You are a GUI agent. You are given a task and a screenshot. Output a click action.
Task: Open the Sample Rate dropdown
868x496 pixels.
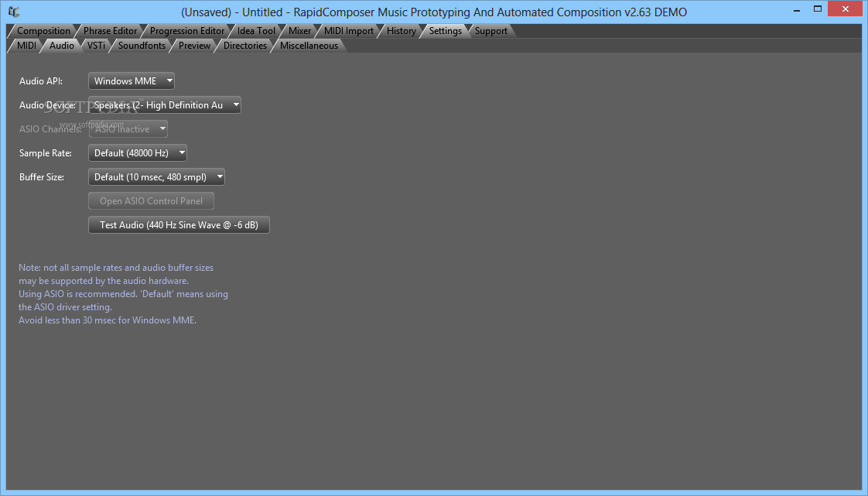[138, 152]
